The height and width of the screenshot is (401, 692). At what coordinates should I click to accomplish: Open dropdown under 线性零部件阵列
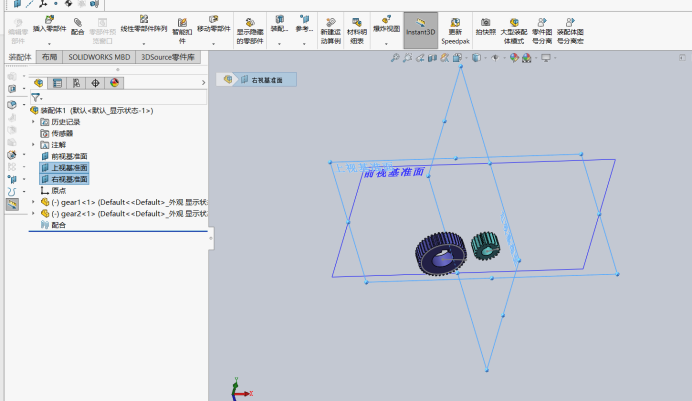(144, 44)
